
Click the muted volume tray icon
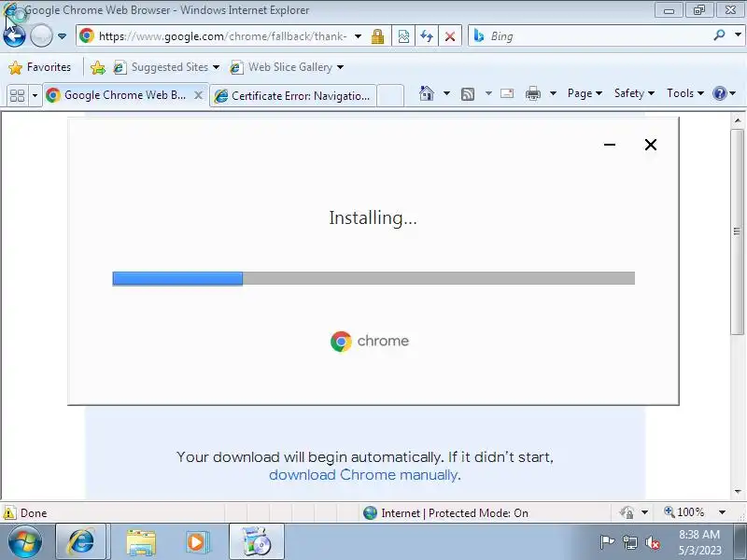[652, 542]
